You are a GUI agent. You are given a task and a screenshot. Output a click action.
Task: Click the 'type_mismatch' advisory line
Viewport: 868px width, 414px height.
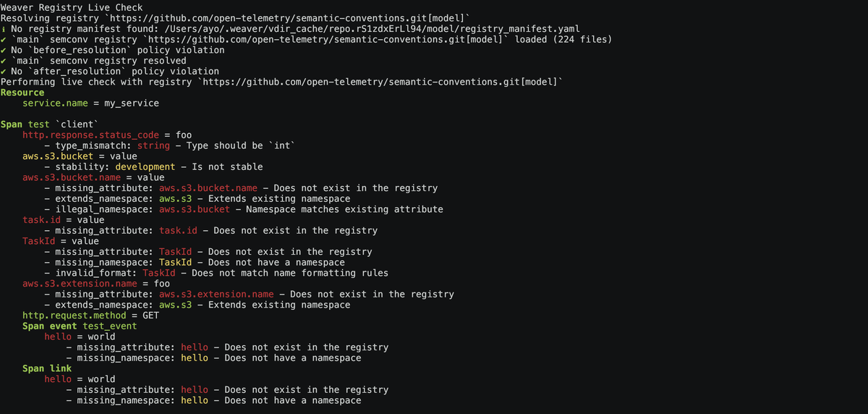[169, 145]
